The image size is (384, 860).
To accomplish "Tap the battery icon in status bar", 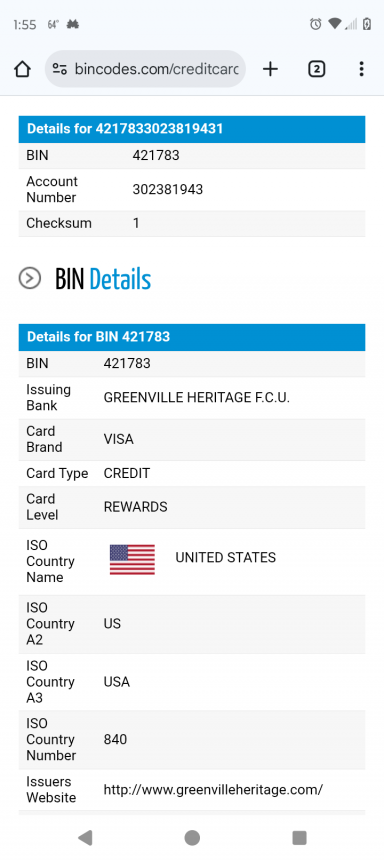I will [367, 24].
